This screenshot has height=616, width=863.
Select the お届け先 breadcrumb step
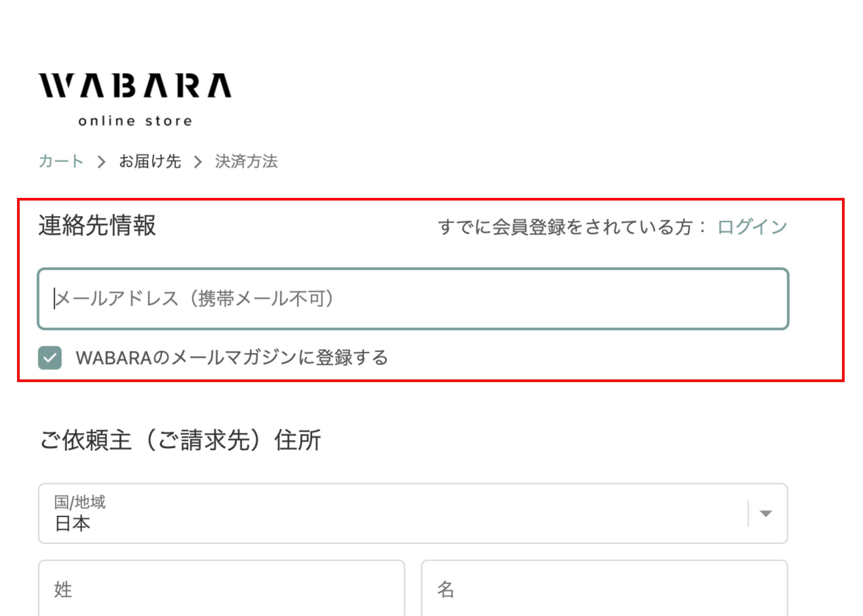click(150, 161)
